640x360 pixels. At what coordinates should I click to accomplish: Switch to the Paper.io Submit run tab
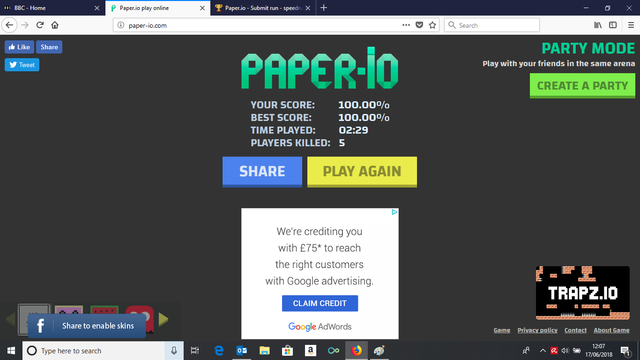[263, 8]
